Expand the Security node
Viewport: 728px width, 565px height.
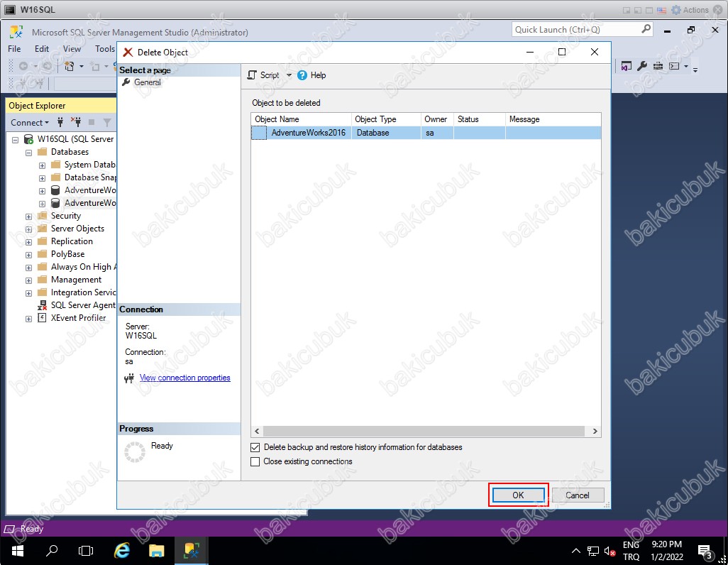coord(29,216)
